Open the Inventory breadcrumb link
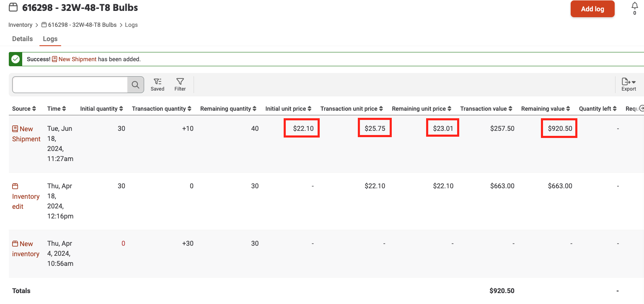 (20, 25)
